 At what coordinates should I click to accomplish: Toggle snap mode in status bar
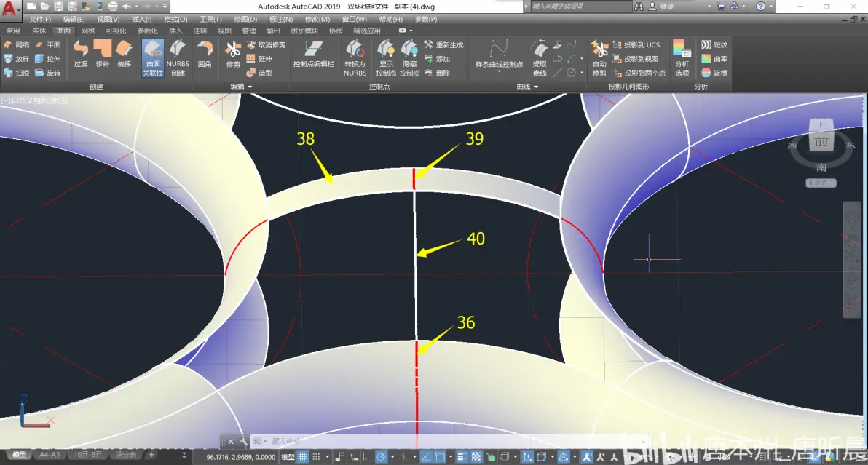tap(316, 457)
